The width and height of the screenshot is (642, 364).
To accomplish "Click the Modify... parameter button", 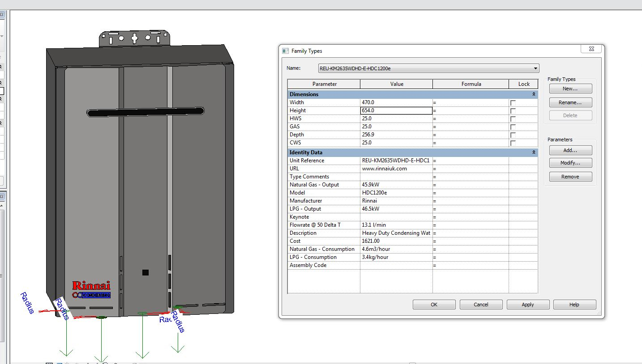I will tap(570, 163).
